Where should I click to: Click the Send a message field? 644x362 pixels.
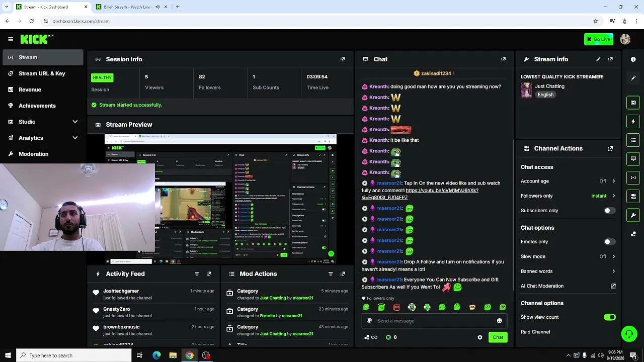434,321
